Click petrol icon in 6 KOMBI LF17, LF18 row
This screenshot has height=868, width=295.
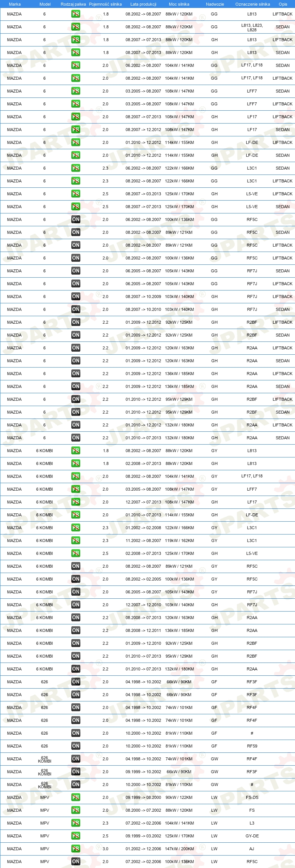click(75, 476)
